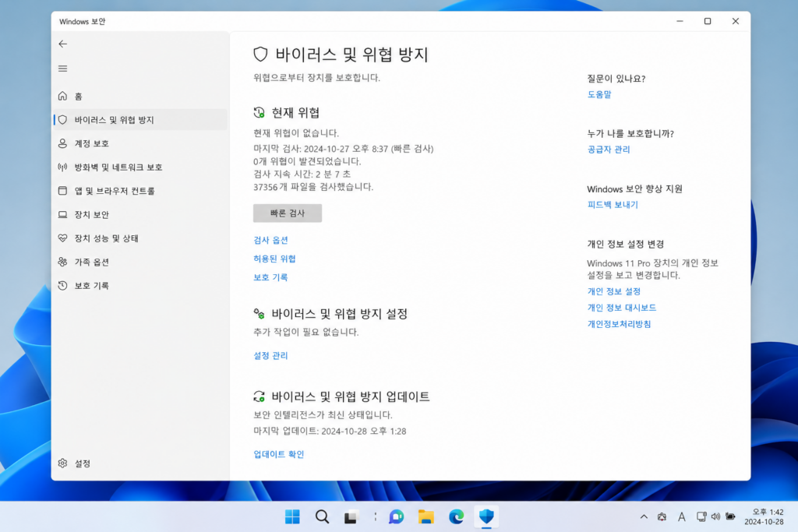Click the volume speaker tray icon

point(715,516)
